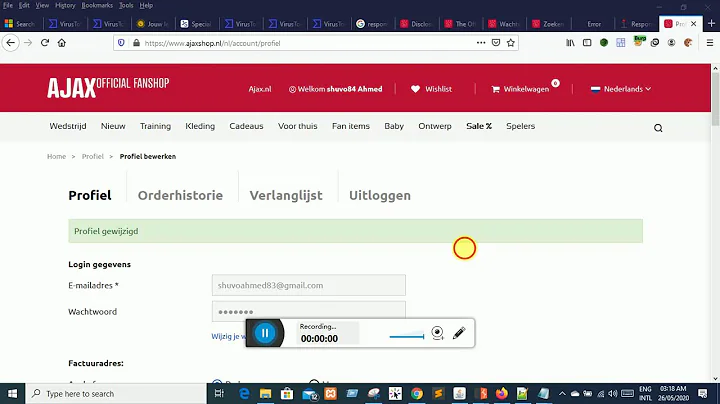Image resolution: width=720 pixels, height=404 pixels.
Task: Go to Home breadcrumb
Action: tap(56, 156)
